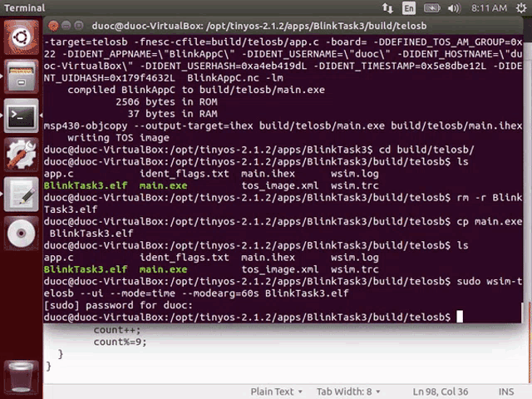Open the Files manager from launcher
This screenshot has width=532, height=399.
click(x=21, y=76)
